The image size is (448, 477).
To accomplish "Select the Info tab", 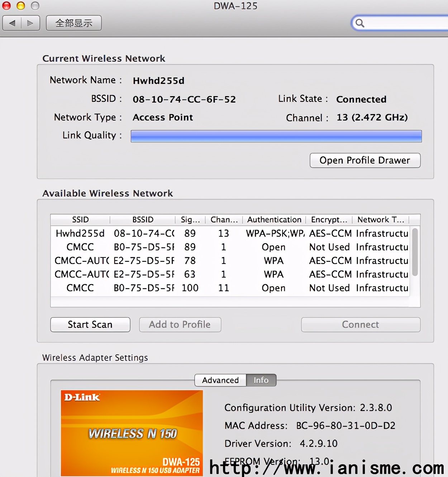I will pyautogui.click(x=261, y=380).
